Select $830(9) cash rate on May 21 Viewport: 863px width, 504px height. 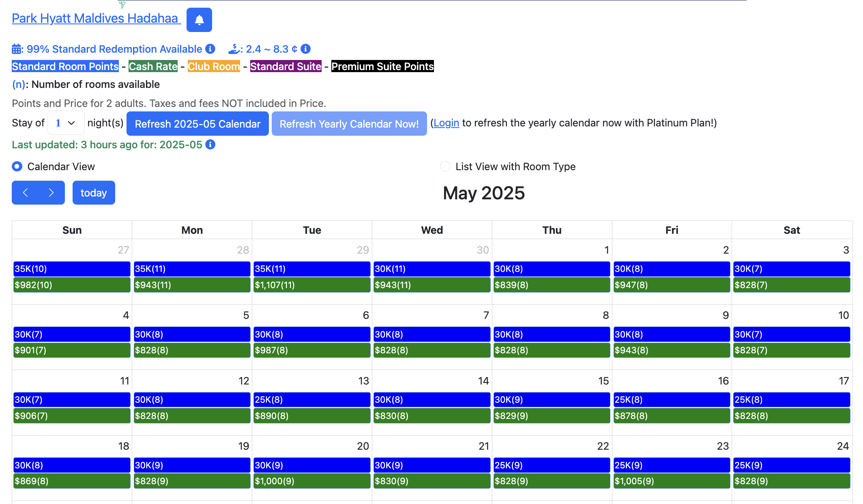click(x=432, y=481)
